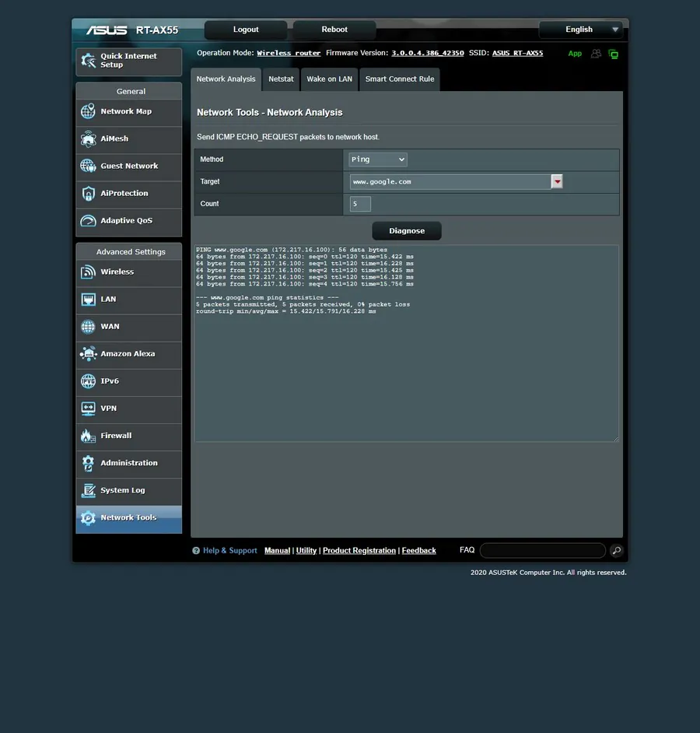
Task: Select the Firewall flame icon
Action: tap(88, 436)
